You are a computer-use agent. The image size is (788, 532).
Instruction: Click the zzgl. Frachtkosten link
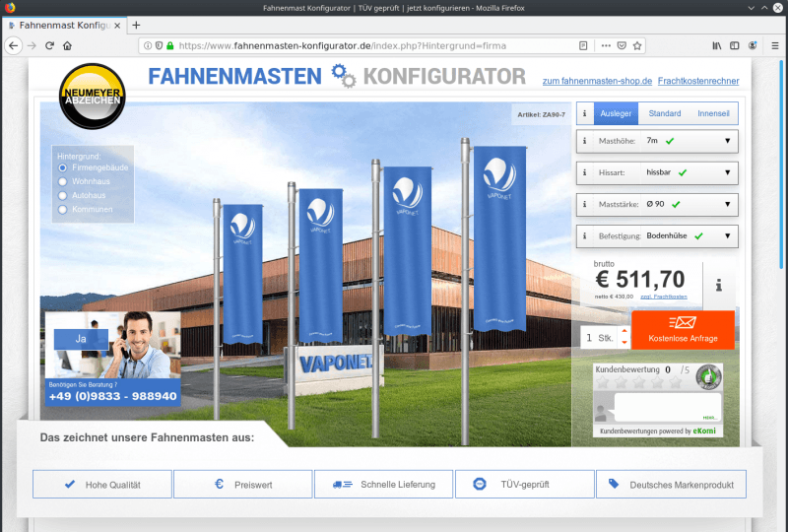point(663,297)
